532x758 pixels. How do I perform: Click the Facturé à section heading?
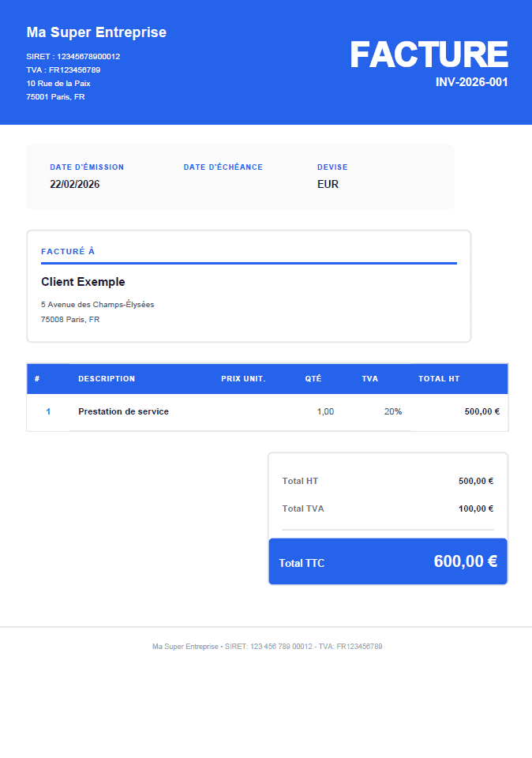coord(68,251)
